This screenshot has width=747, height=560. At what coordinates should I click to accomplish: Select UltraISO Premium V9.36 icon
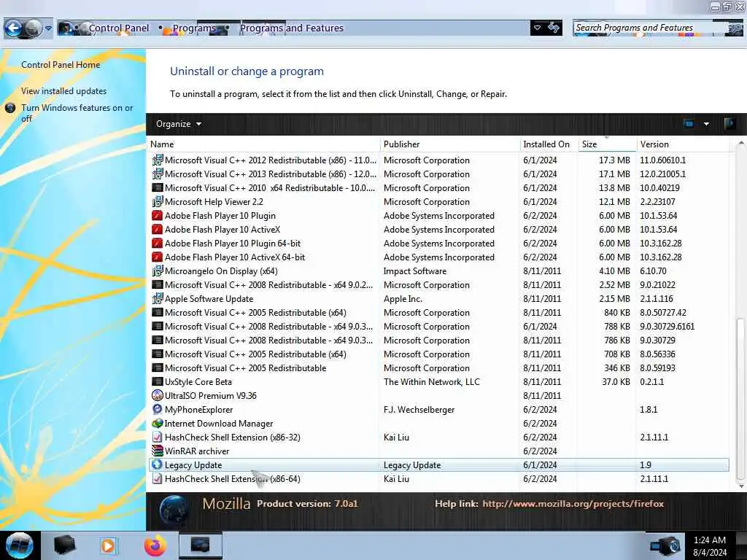click(158, 395)
